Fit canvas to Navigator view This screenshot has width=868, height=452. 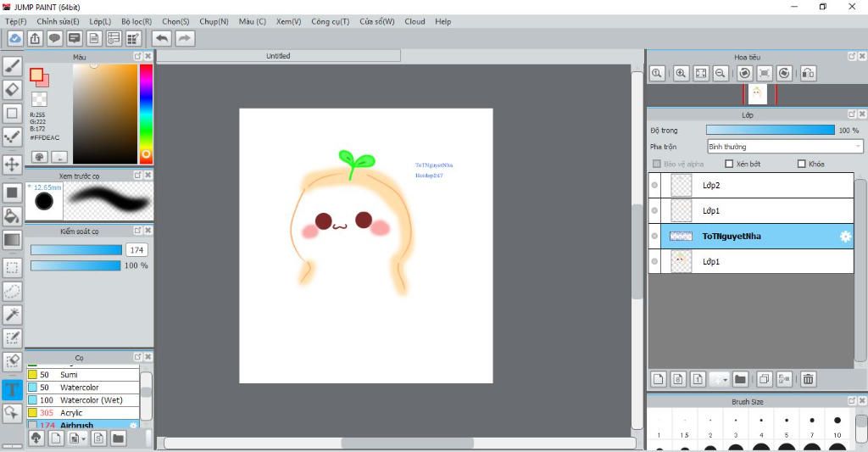pos(701,73)
